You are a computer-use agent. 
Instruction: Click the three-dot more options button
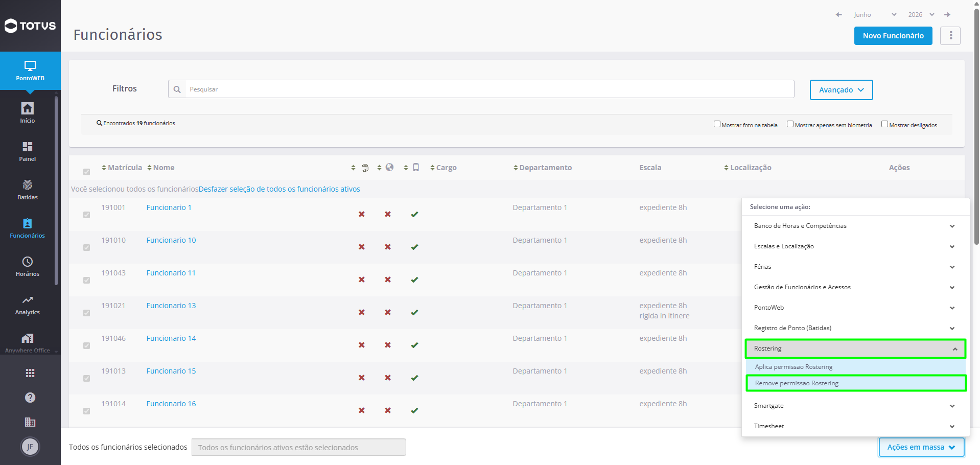[x=950, y=36]
